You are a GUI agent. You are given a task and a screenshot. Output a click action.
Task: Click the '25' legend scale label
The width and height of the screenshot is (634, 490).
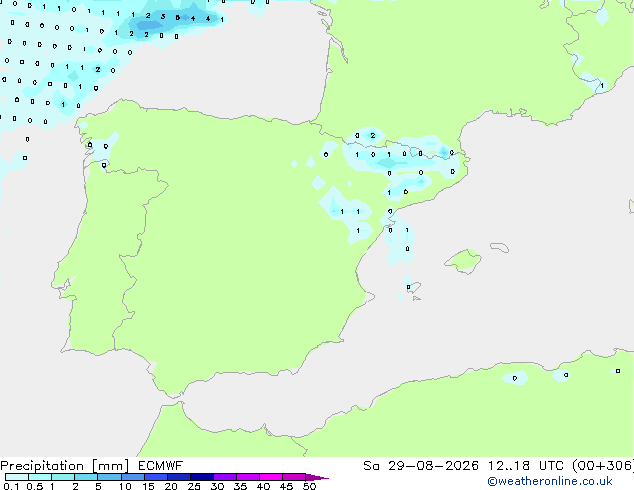[x=194, y=486]
